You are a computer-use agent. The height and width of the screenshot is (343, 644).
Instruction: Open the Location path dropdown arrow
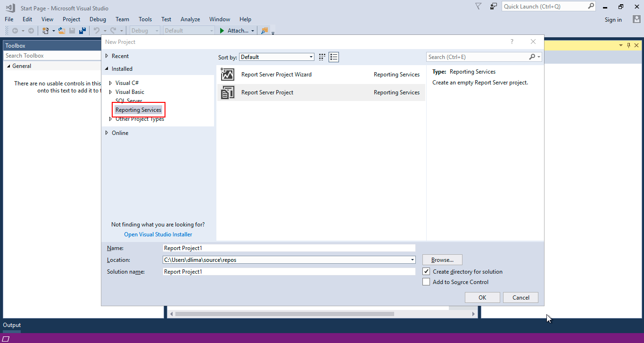(413, 260)
